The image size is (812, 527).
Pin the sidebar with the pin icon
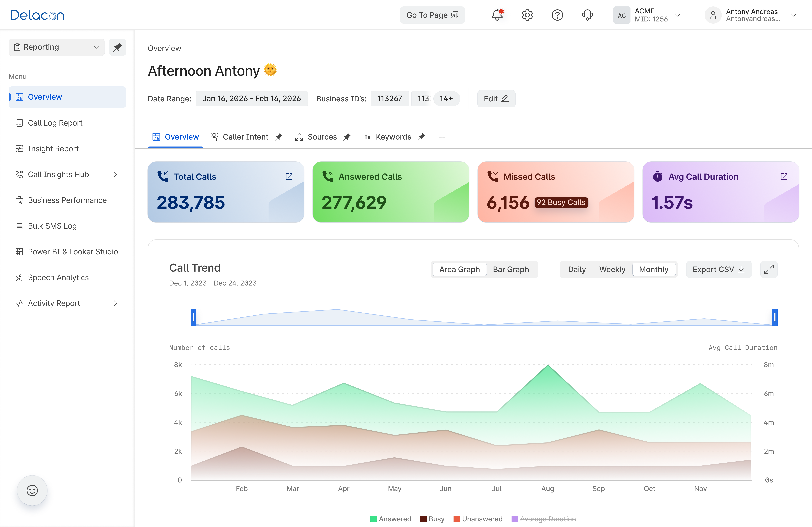click(x=117, y=47)
